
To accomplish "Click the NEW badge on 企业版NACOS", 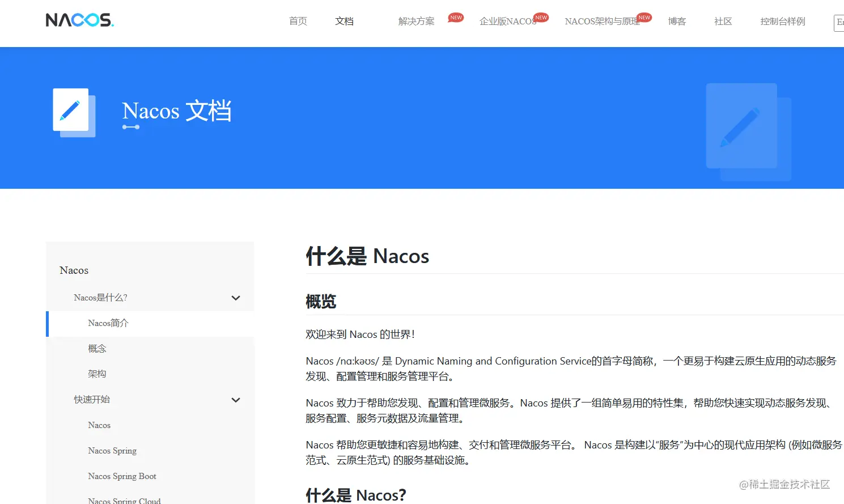I will (540, 17).
